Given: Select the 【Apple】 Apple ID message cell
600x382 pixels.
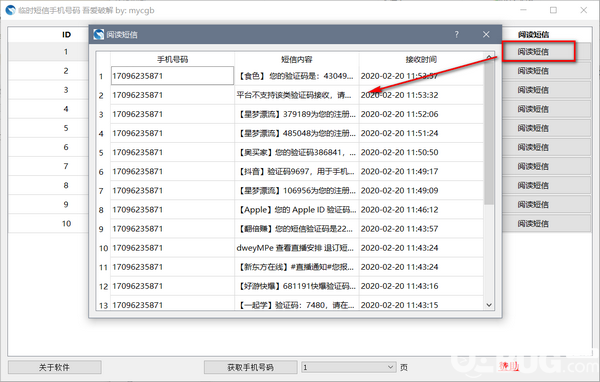Looking at the screenshot, I should point(297,210).
